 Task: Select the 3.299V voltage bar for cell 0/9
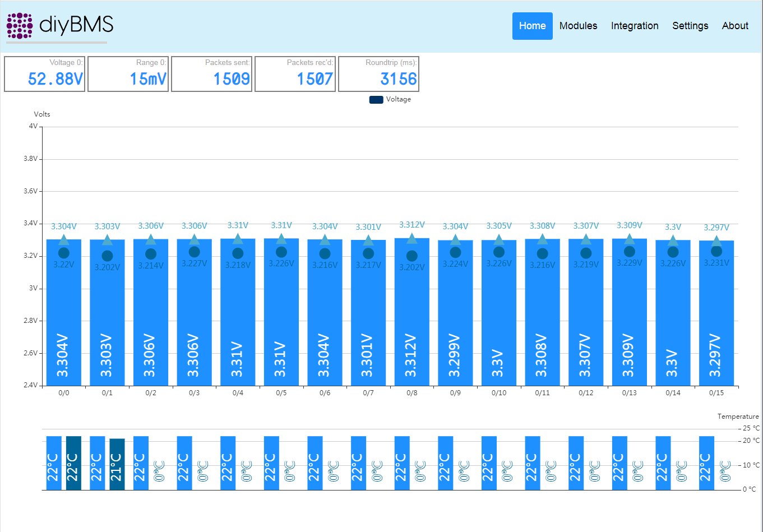[x=455, y=313]
